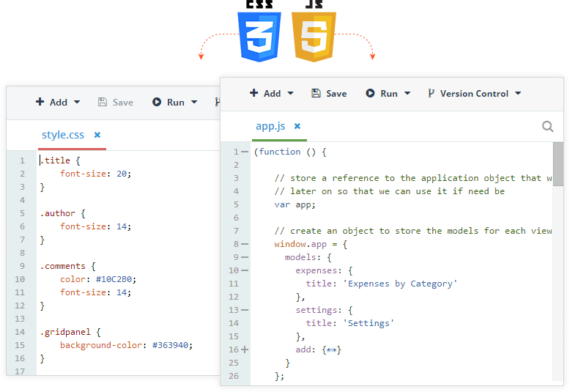Click 'models: {' line
This screenshot has width=570, height=392.
pos(308,257)
